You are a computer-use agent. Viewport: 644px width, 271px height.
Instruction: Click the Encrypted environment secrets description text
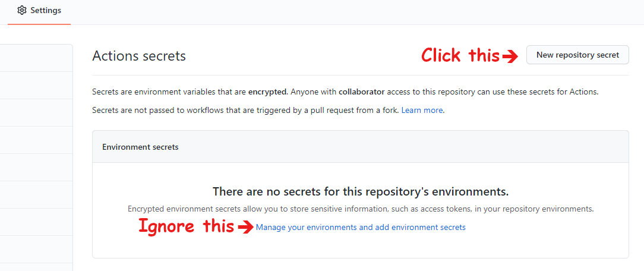pos(361,209)
